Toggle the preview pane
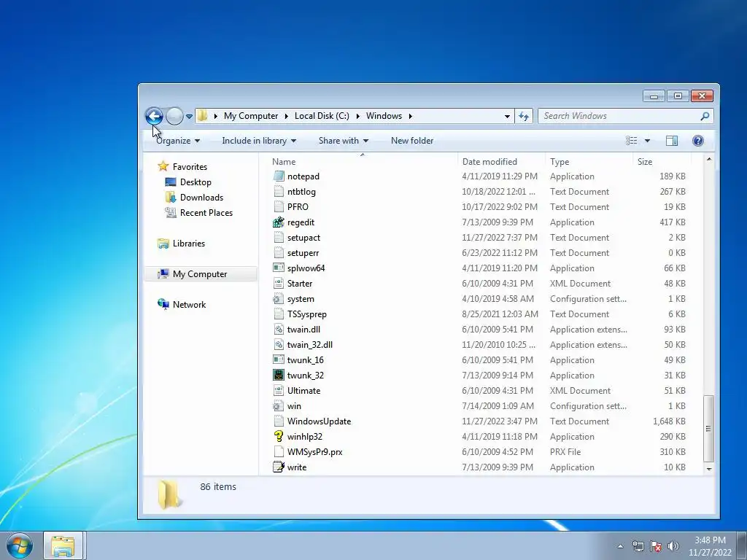 coord(672,141)
